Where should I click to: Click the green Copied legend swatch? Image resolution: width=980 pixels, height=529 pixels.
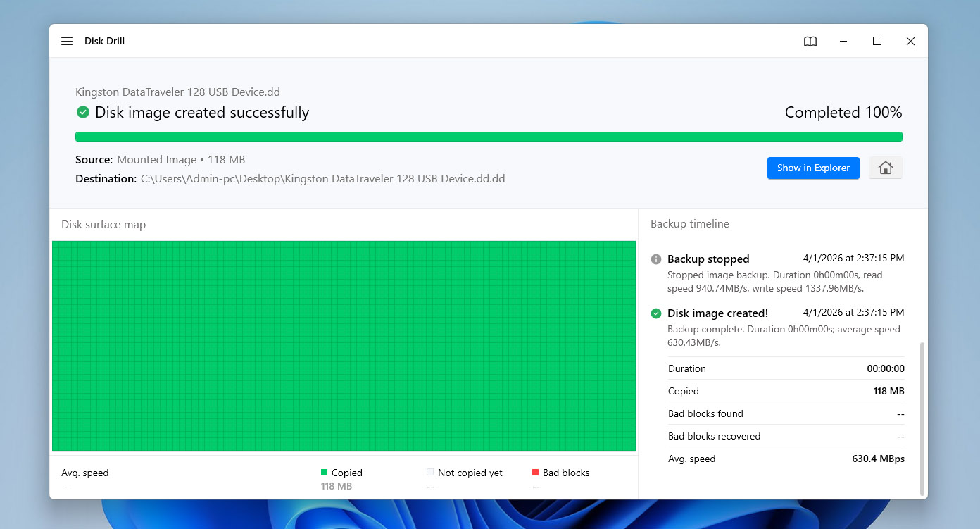[x=325, y=473]
